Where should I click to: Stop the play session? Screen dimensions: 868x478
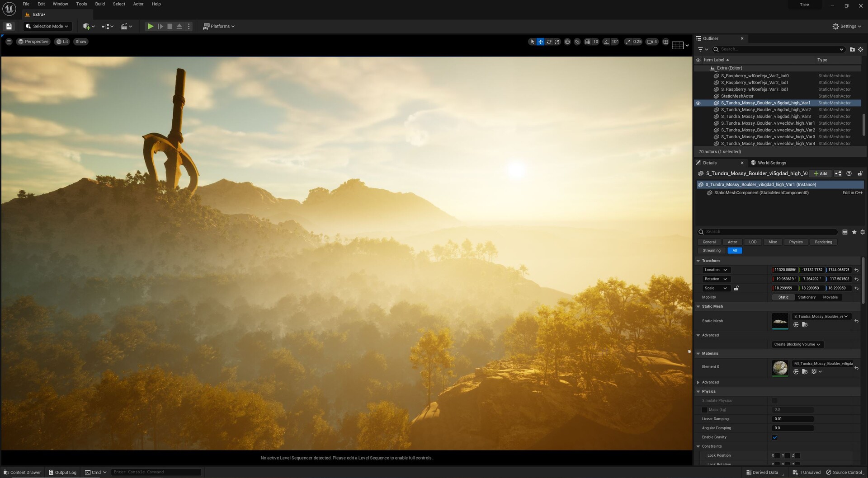[170, 26]
